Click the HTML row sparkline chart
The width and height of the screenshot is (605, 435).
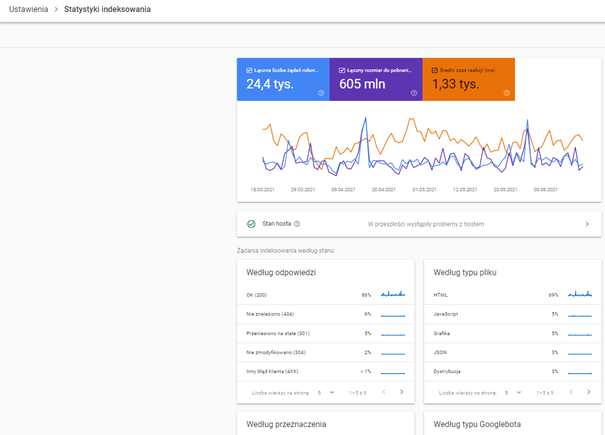click(585, 294)
